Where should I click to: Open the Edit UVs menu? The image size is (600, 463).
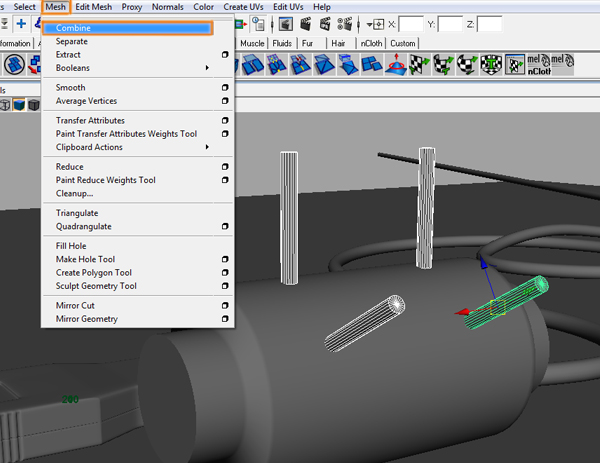(288, 7)
